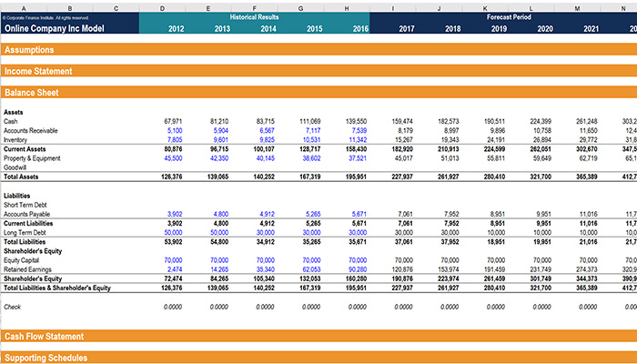Click the copyright Corporate Finance Institute cell
The width and height of the screenshot is (637, 364).
(x=45, y=18)
